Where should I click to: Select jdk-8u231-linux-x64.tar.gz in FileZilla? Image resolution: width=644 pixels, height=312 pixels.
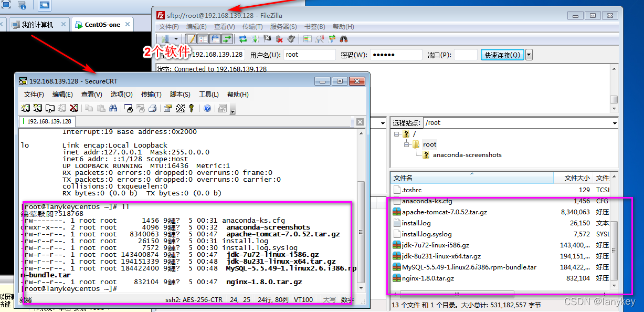[x=441, y=256]
